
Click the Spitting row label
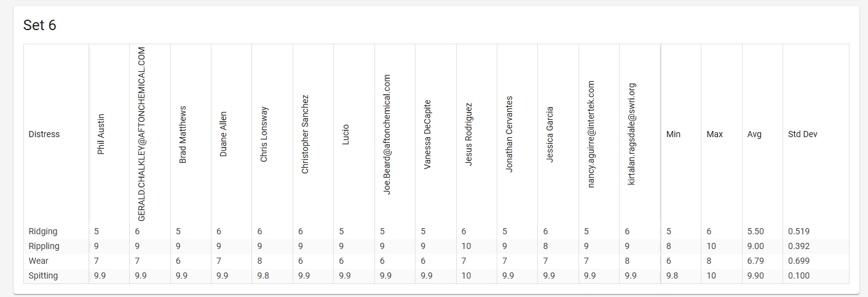coord(43,275)
